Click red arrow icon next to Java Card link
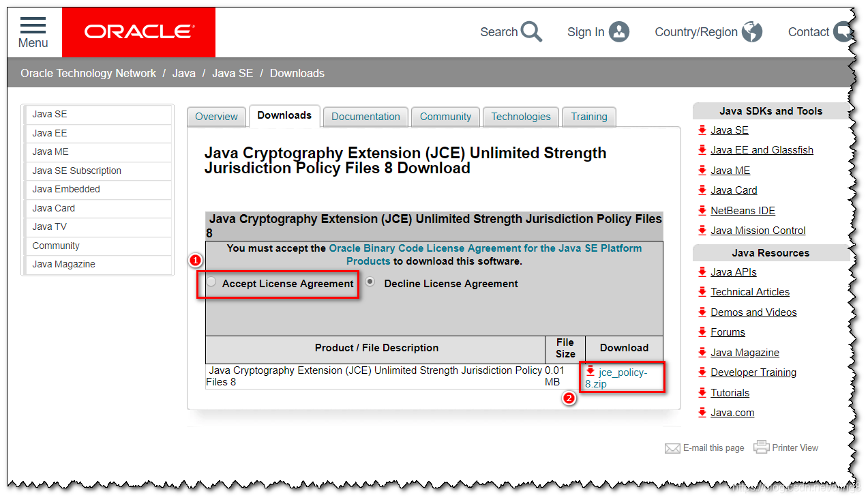The width and height of the screenshot is (868, 500). click(702, 190)
